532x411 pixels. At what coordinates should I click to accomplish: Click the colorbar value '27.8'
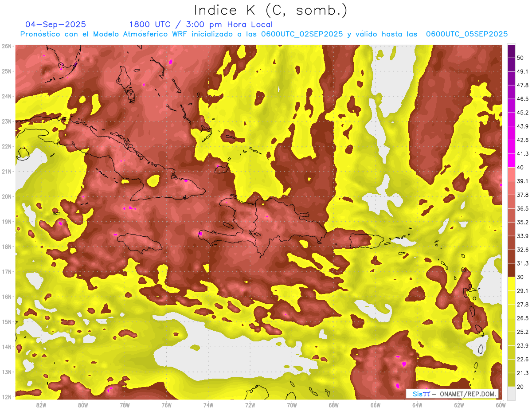523,305
